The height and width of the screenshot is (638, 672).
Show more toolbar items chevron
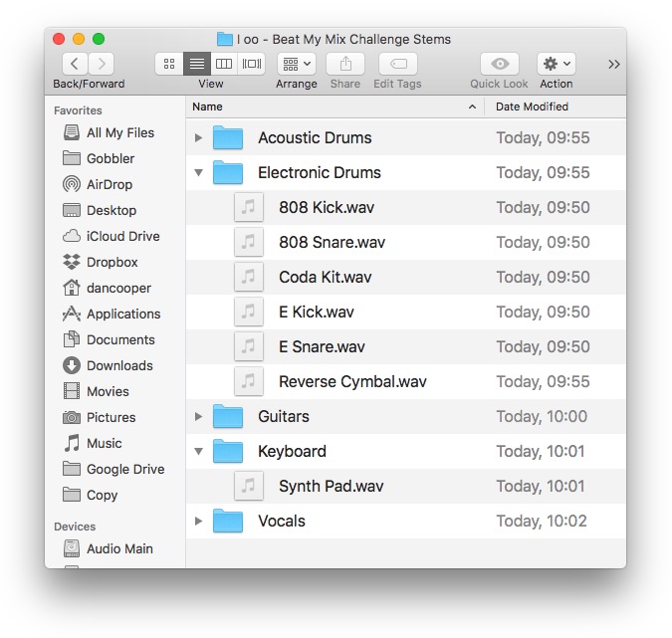point(613,65)
